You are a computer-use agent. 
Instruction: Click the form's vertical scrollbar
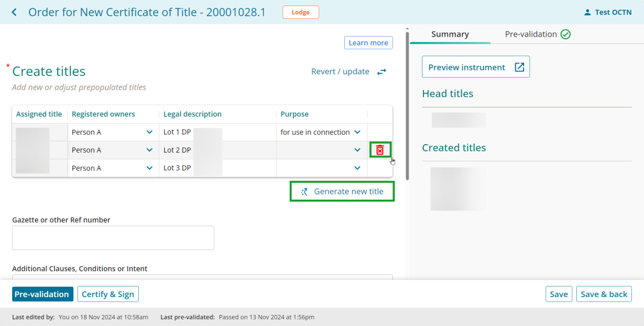pyautogui.click(x=407, y=105)
